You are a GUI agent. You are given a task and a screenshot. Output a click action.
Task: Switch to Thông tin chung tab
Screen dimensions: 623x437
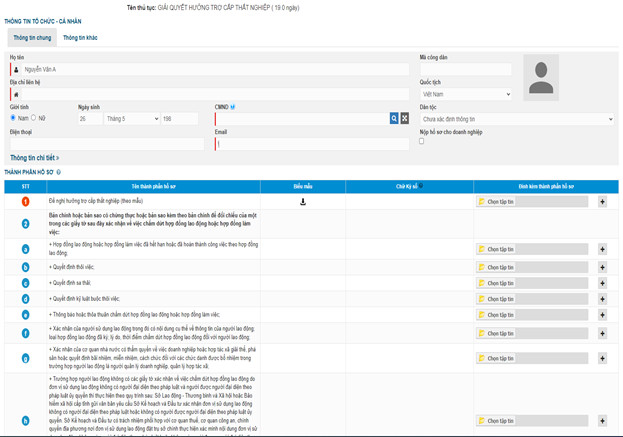point(32,38)
